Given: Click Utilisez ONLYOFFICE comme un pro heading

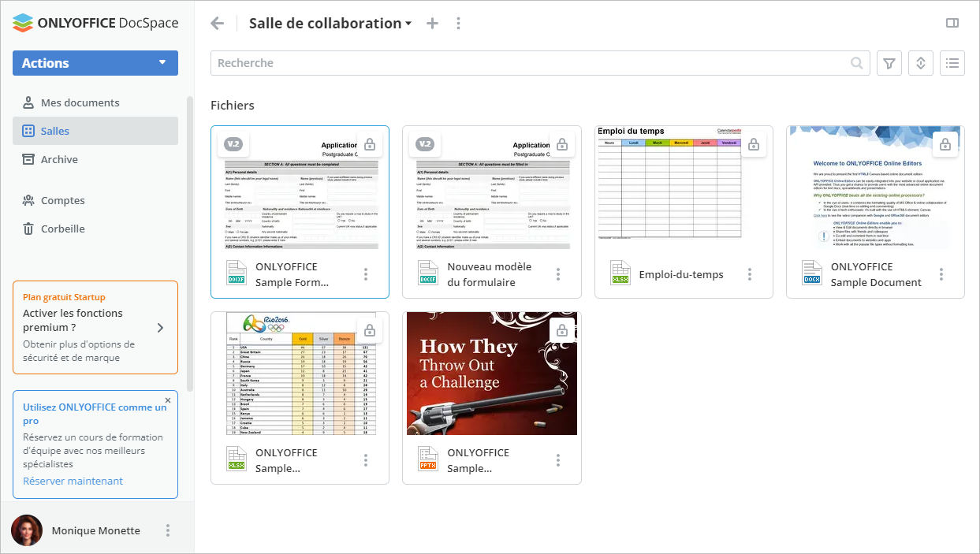Looking at the screenshot, I should point(95,415).
